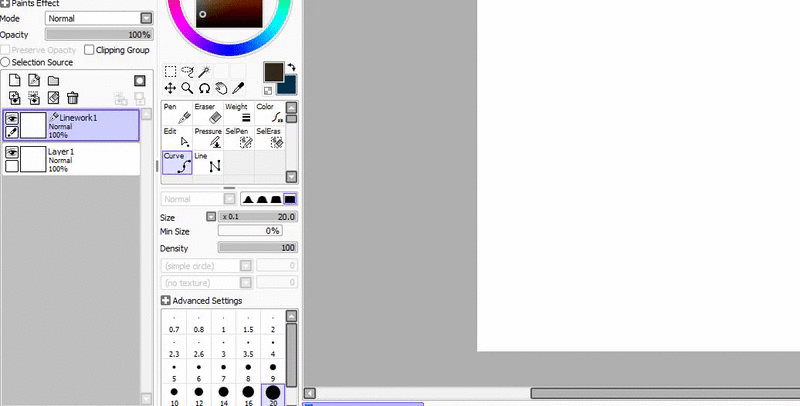This screenshot has width=800, height=406.
Task: Choose the linework Pen tool
Action: pos(177,113)
